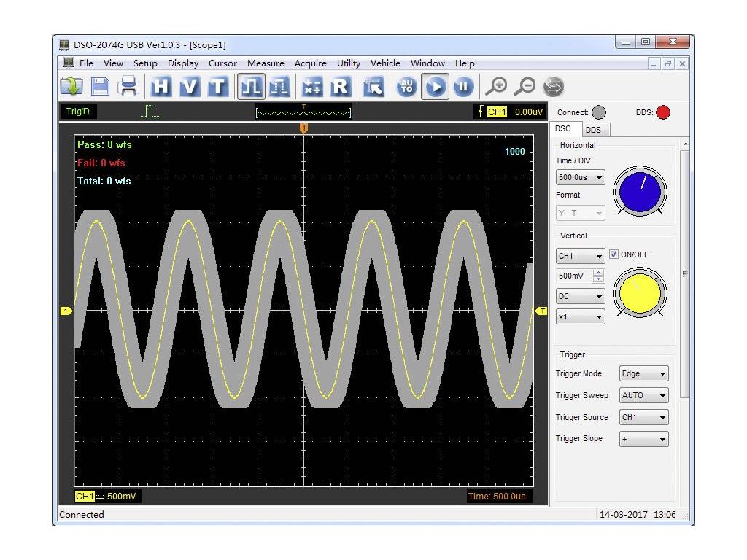The height and width of the screenshot is (560, 747).
Task: Open the Vehicle menu
Action: [385, 63]
